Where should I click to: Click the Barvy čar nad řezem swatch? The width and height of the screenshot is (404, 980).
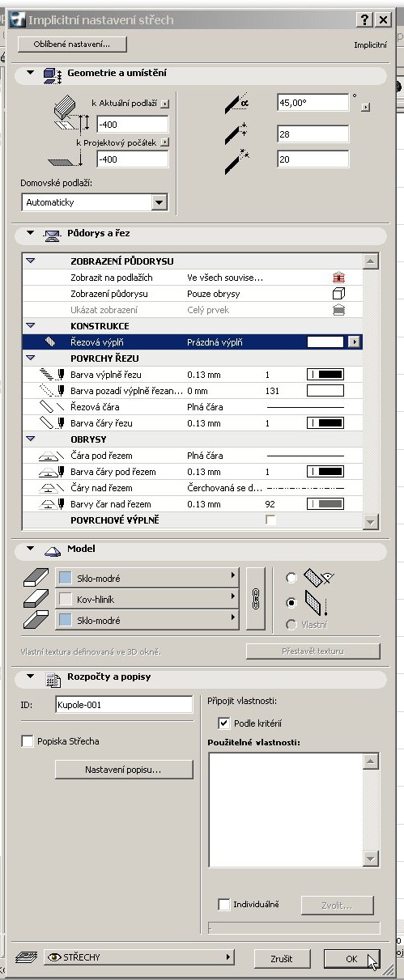point(325,504)
